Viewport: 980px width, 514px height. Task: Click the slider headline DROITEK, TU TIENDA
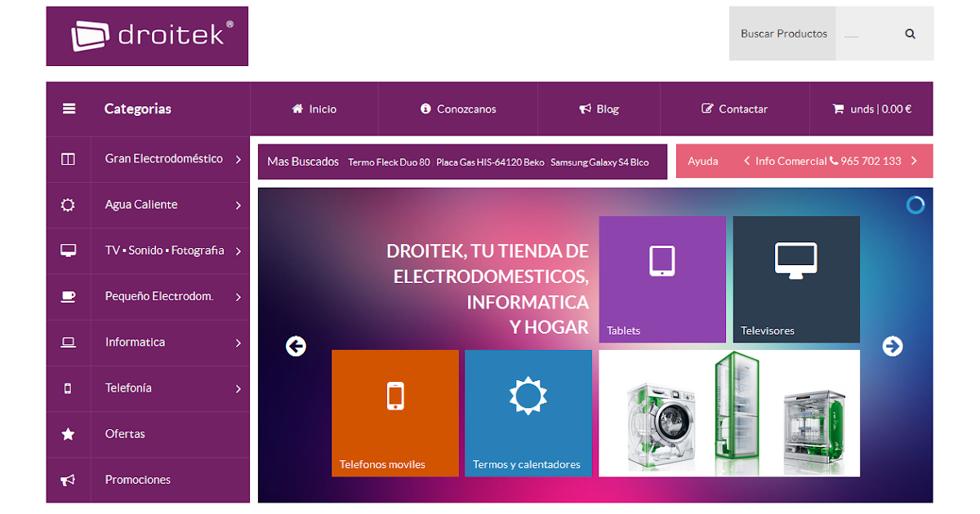pos(488,290)
